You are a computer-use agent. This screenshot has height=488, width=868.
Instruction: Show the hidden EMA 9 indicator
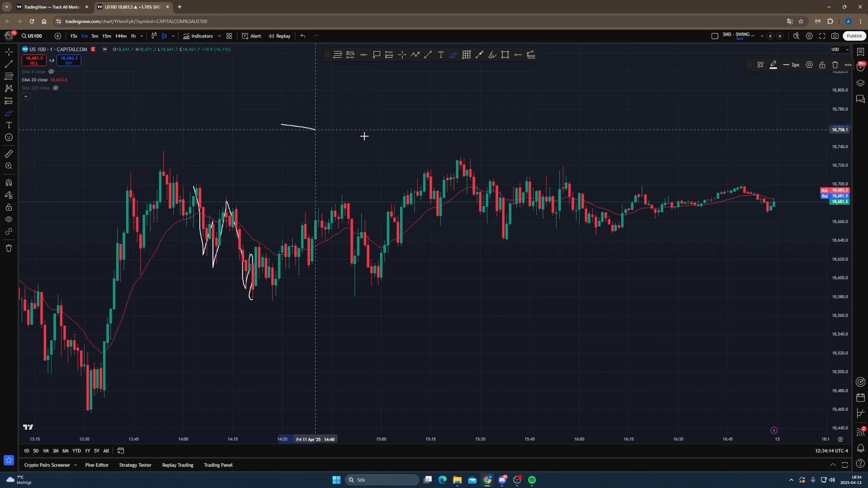[x=51, y=72]
